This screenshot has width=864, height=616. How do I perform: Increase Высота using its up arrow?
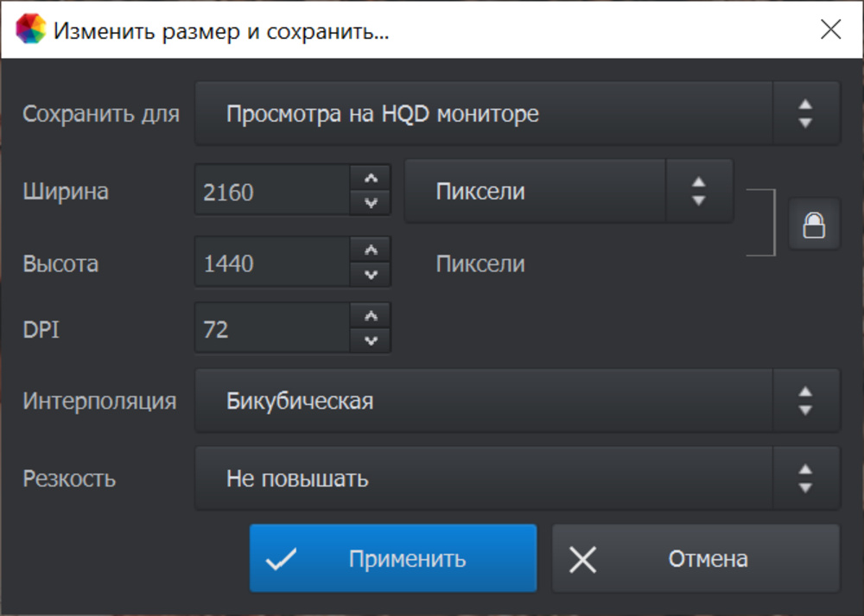[372, 251]
